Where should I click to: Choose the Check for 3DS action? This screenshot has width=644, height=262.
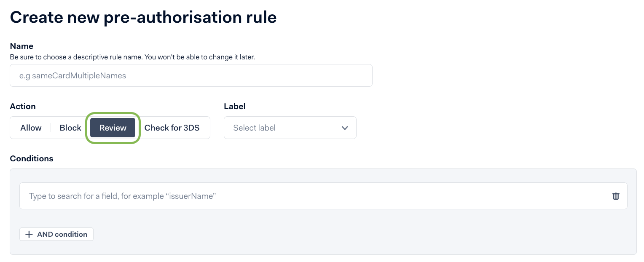coord(172,128)
